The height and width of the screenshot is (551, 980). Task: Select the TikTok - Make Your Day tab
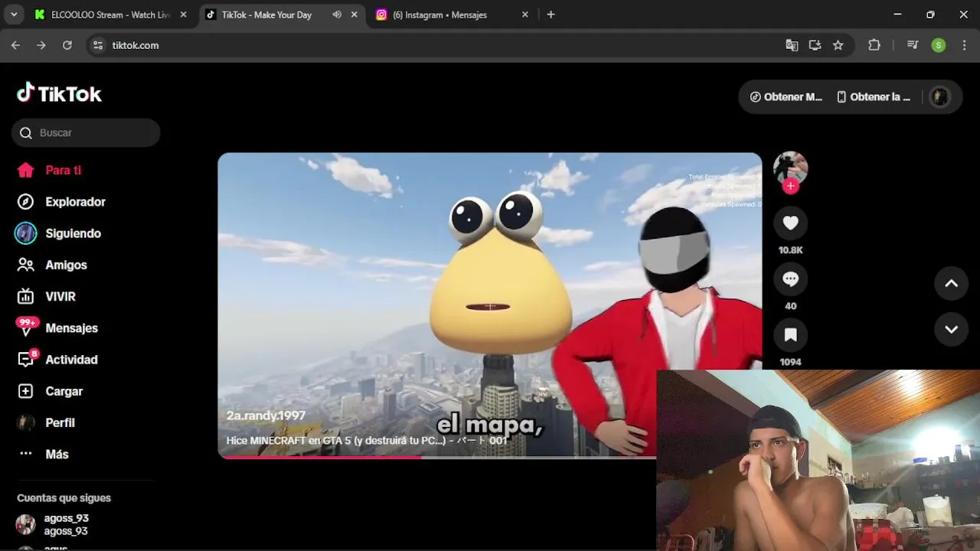266,15
